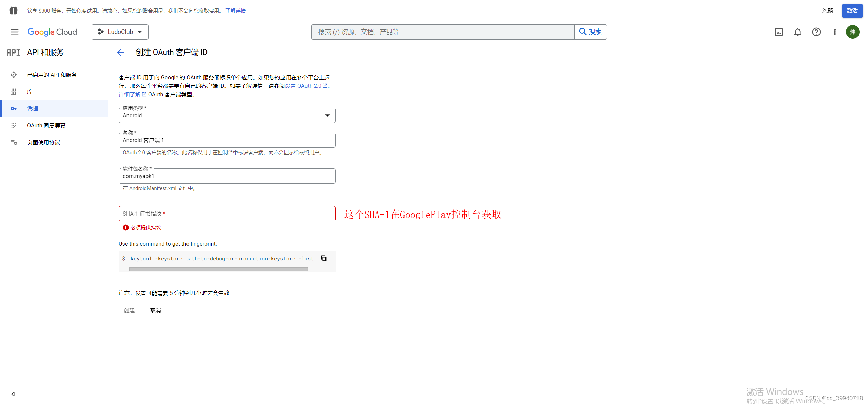868x404 pixels.
Task: Copy the keytool command with the copy icon
Action: point(324,259)
